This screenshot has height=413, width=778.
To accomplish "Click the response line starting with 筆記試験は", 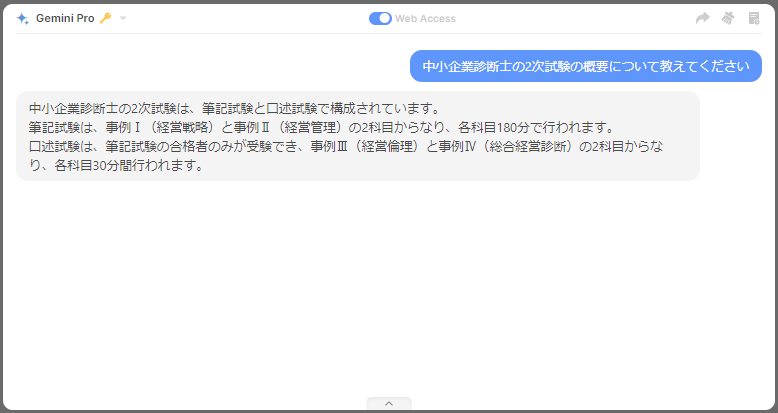I will click(320, 127).
